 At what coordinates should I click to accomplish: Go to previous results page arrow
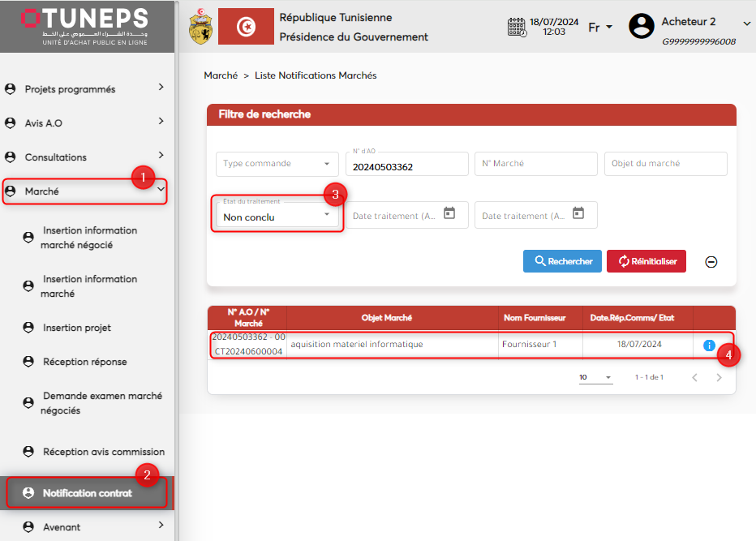click(694, 378)
